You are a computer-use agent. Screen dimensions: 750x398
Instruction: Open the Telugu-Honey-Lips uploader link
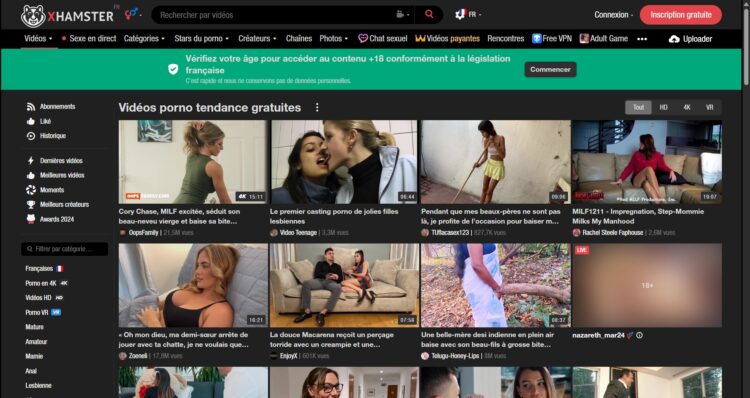(x=455, y=356)
